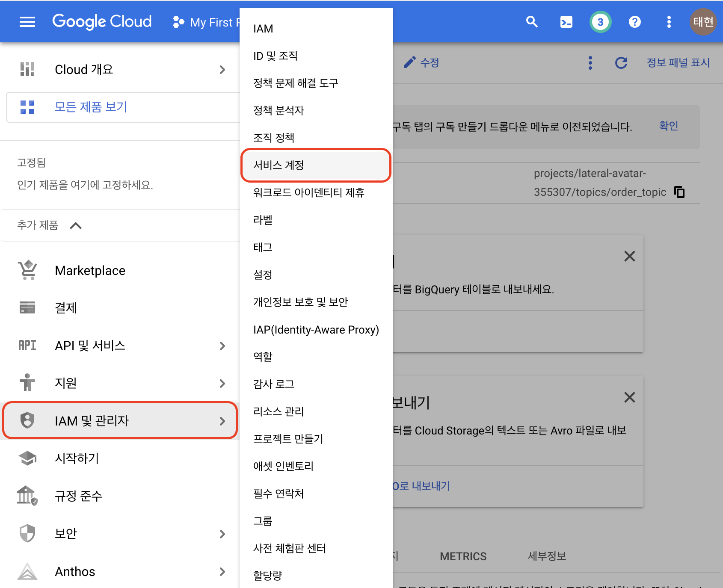Expand the 지원 submenu arrow
This screenshot has width=723, height=588.
click(x=222, y=383)
